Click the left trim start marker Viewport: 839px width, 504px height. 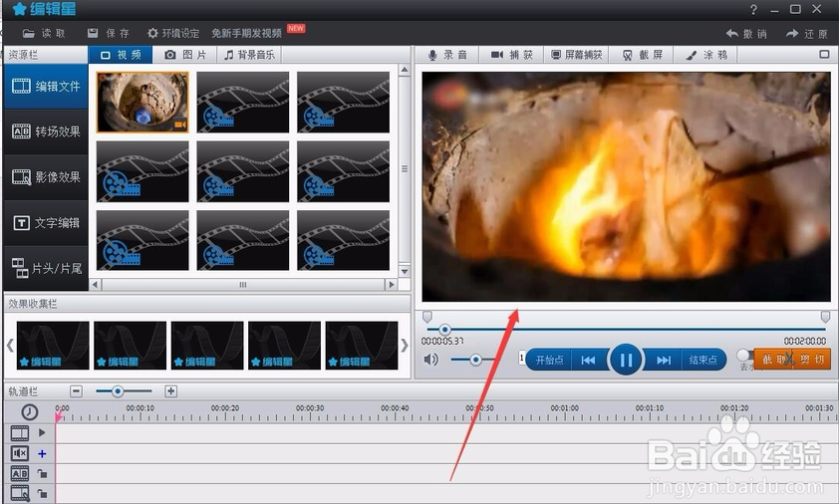coord(427,317)
